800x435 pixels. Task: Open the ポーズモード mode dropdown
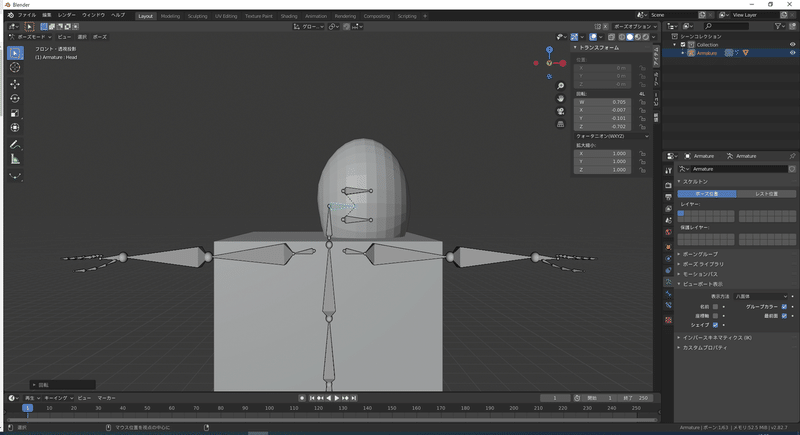31,37
